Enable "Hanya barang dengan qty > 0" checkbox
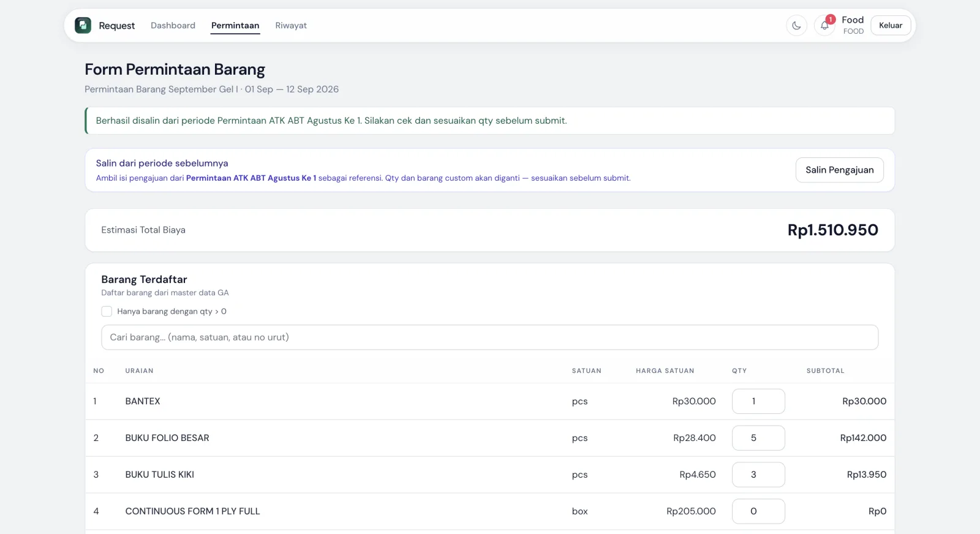This screenshot has width=980, height=534. tap(107, 311)
